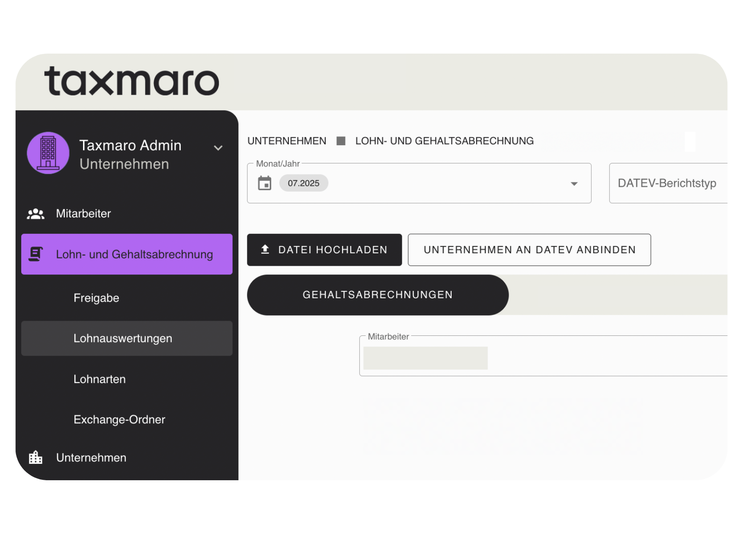This screenshot has width=756, height=536.
Task: Click the LOHN- UND GEHALTSABRECHNUNG breadcrumb
Action: pyautogui.click(x=445, y=141)
